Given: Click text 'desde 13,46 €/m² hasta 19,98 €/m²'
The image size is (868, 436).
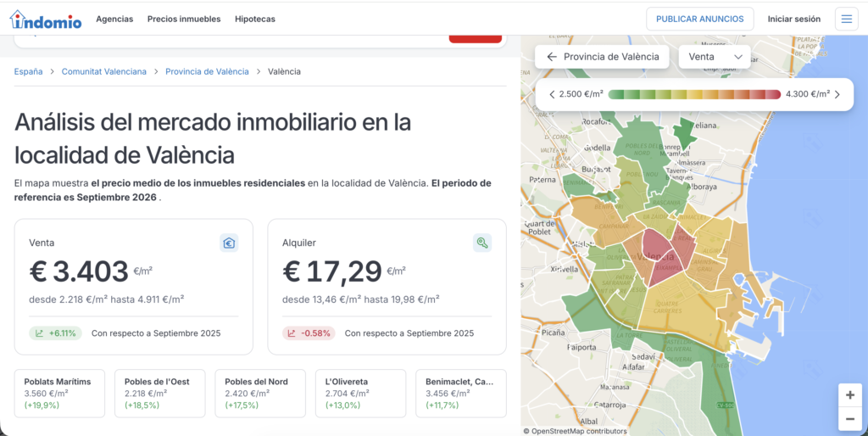Looking at the screenshot, I should click(x=361, y=299).
